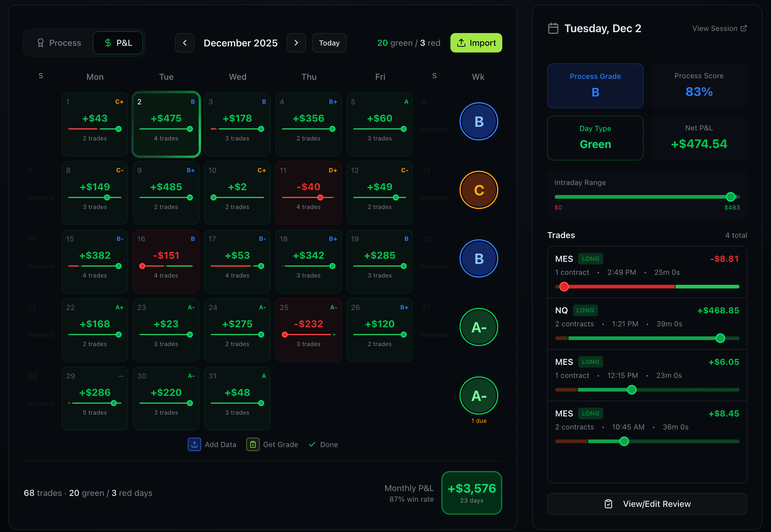Toggle the Day Type Green card
The width and height of the screenshot is (771, 532).
coord(595,138)
